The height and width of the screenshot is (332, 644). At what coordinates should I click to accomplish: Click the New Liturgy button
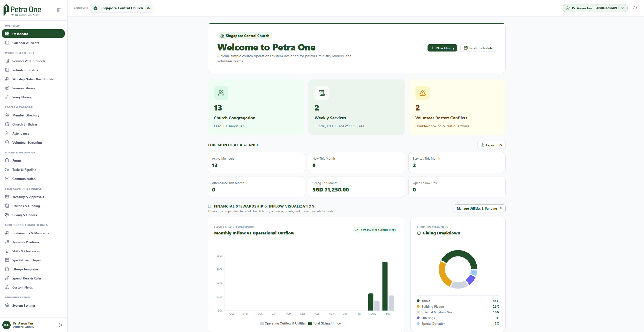click(442, 48)
